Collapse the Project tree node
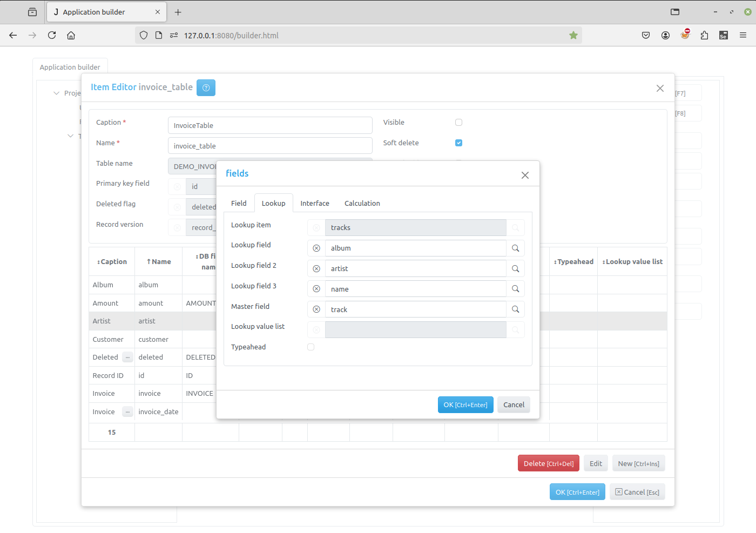 click(56, 93)
